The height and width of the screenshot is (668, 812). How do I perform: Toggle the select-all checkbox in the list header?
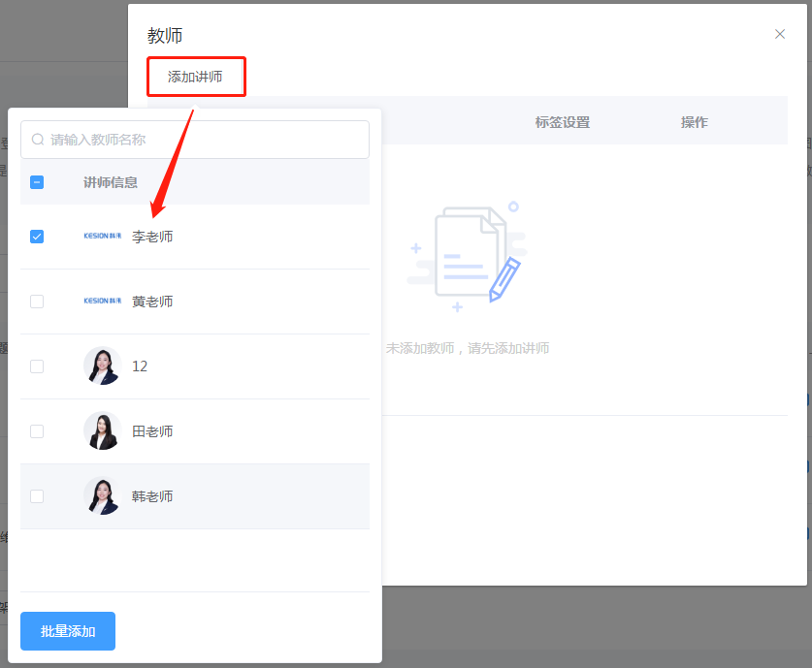pos(36,181)
